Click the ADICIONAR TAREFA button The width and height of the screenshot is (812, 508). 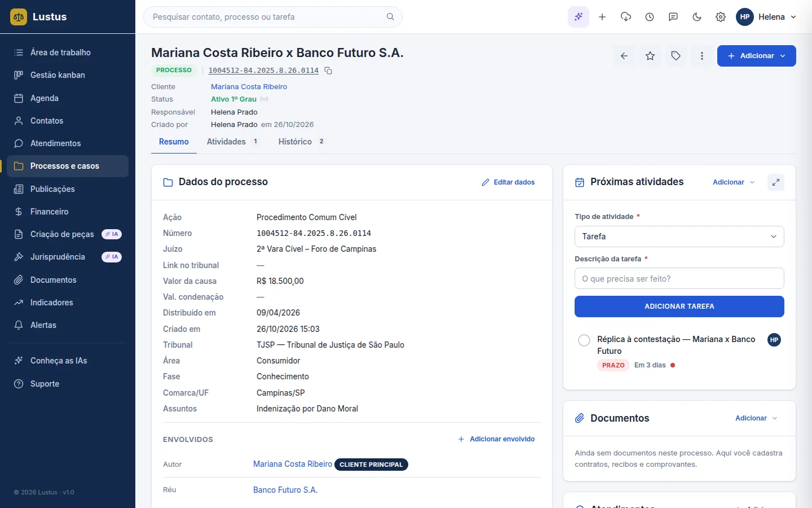(679, 306)
